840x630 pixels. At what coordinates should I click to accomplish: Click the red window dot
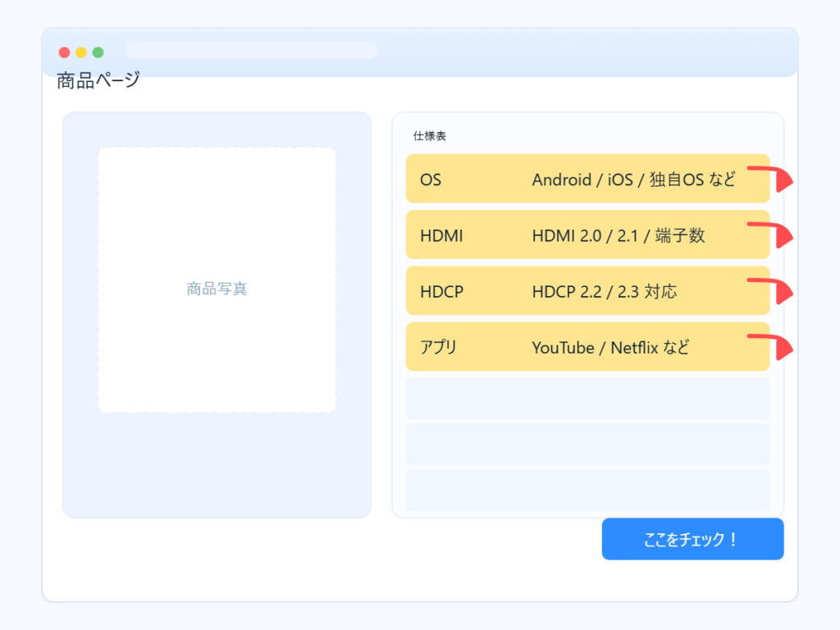[x=64, y=52]
